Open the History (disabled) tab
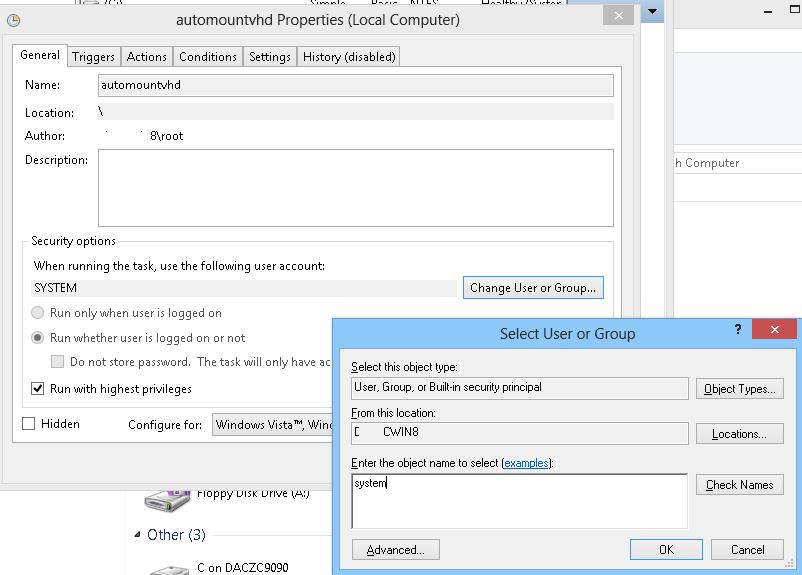Viewport: 802px width, 575px height. click(x=349, y=57)
